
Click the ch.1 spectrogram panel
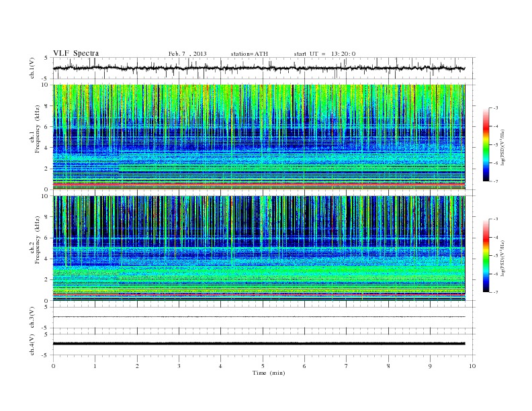259,137
